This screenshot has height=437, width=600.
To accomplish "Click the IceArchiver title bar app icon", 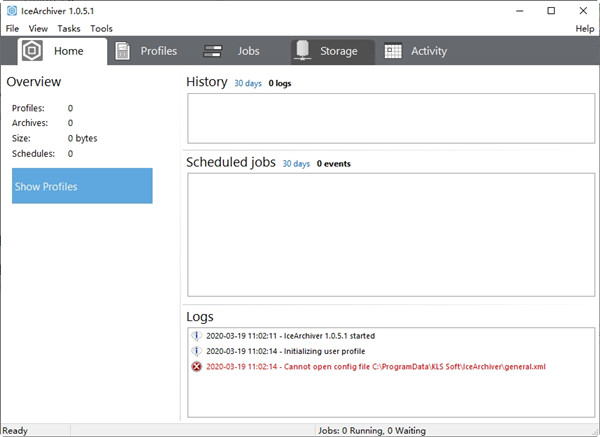I will click(x=11, y=10).
